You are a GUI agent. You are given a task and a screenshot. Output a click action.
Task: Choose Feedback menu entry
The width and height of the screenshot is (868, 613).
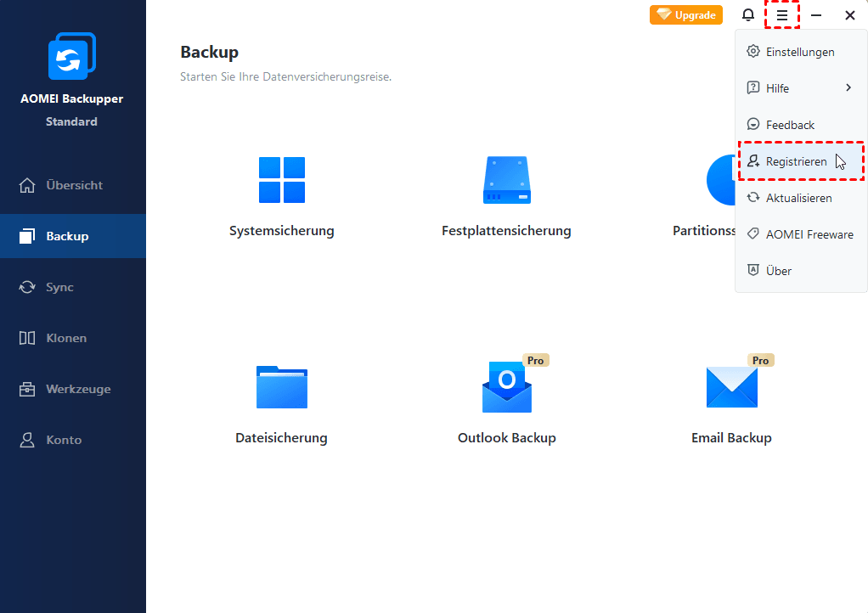(x=801, y=125)
